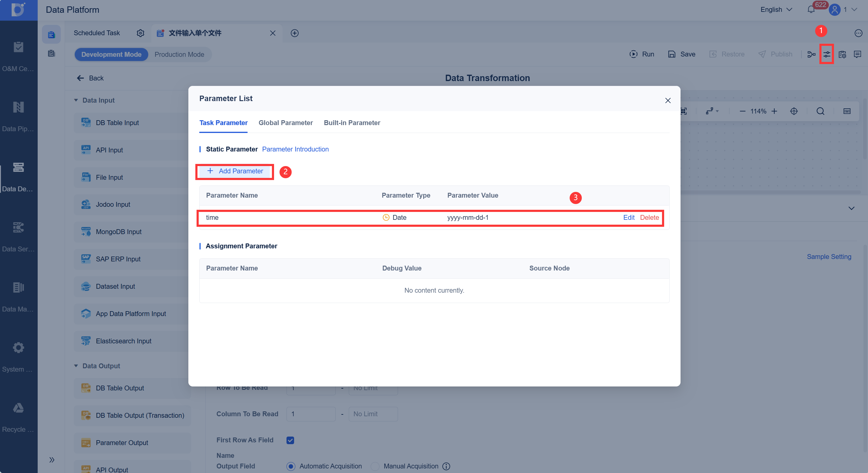Click the Save button
The width and height of the screenshot is (868, 473).
681,54
